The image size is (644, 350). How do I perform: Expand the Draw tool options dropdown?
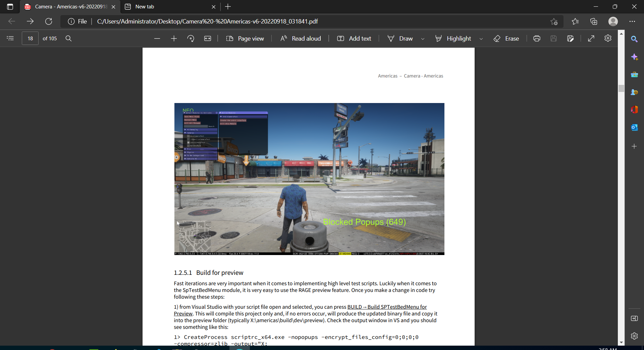click(423, 39)
